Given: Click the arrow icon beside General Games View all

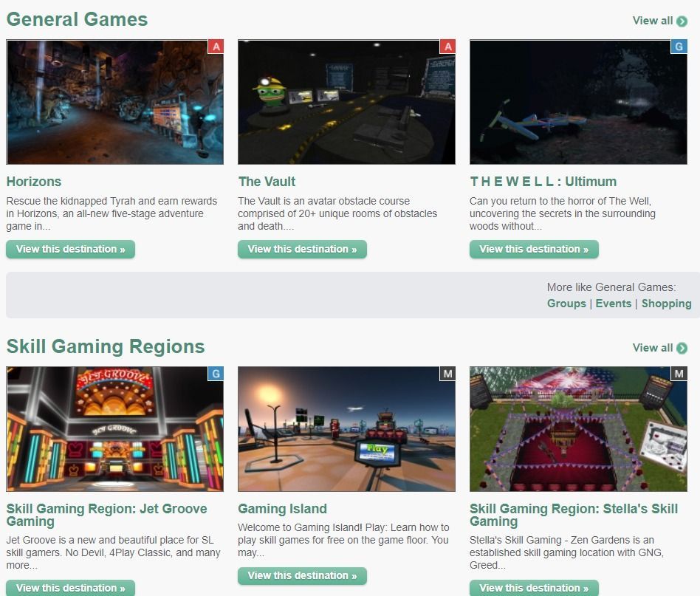Looking at the screenshot, I should (x=682, y=21).
